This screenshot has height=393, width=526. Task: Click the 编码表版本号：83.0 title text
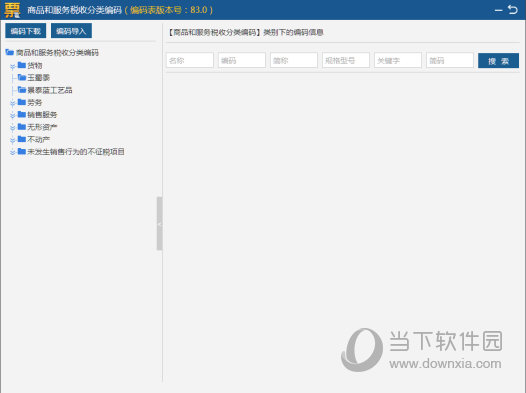169,10
